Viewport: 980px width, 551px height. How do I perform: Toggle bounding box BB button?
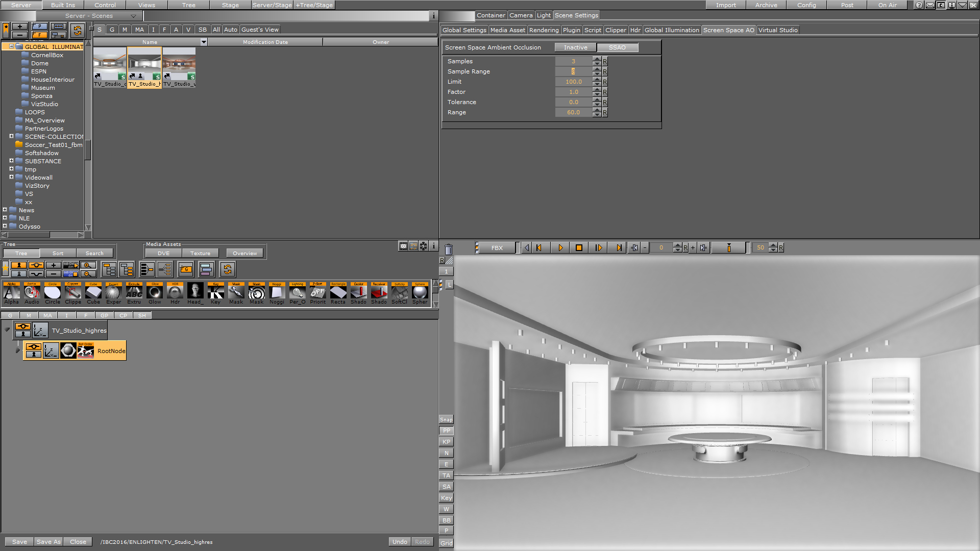[446, 520]
